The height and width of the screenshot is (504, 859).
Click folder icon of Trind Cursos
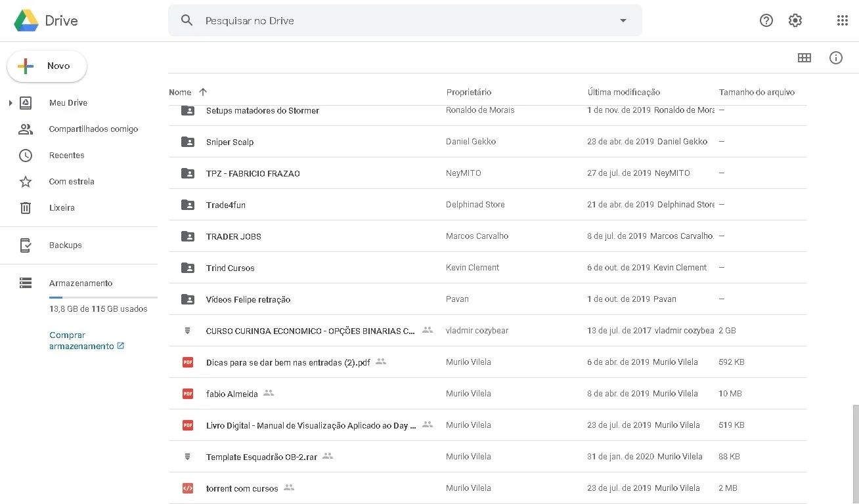pyautogui.click(x=188, y=268)
